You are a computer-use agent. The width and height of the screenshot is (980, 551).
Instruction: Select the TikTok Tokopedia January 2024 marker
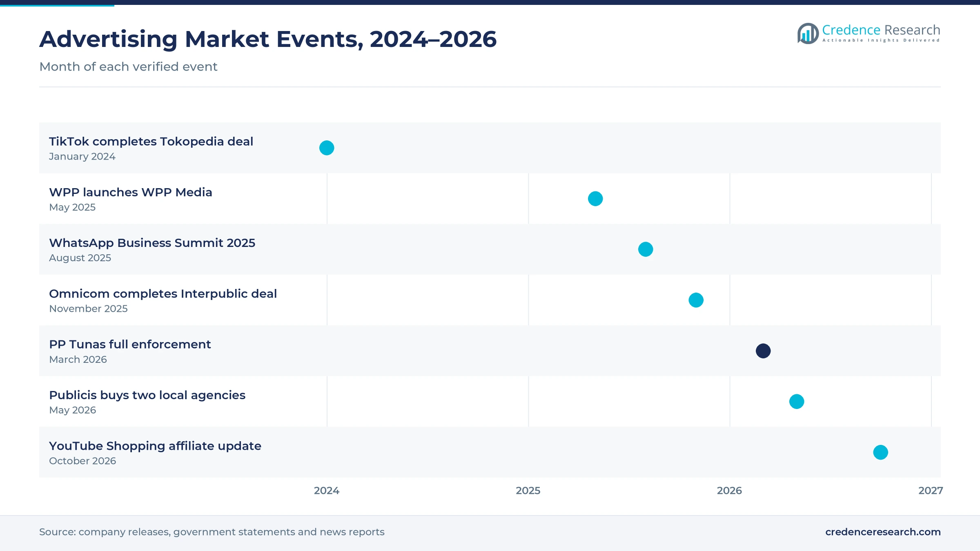pyautogui.click(x=327, y=148)
